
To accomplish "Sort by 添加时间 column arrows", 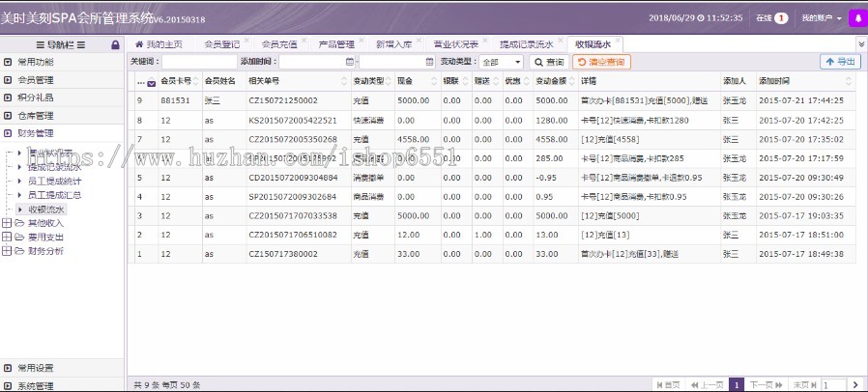I will tap(849, 81).
